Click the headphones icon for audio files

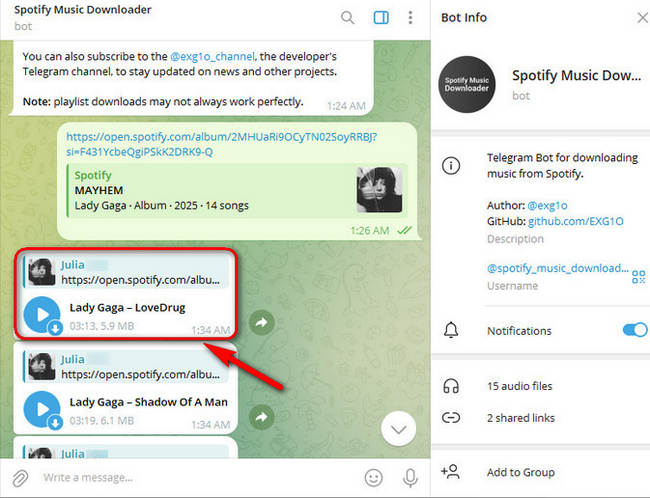pos(451,386)
